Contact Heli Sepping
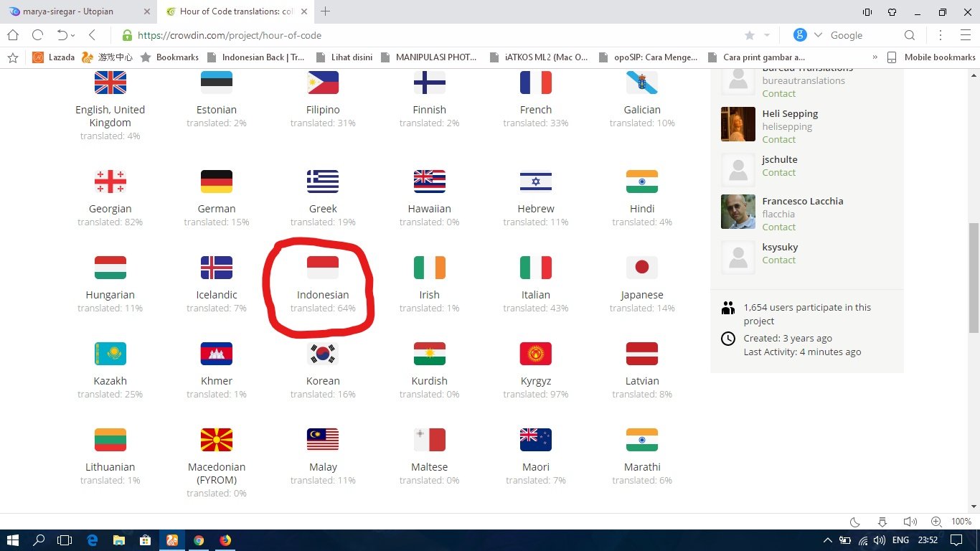This screenshot has width=980, height=551. (x=779, y=139)
